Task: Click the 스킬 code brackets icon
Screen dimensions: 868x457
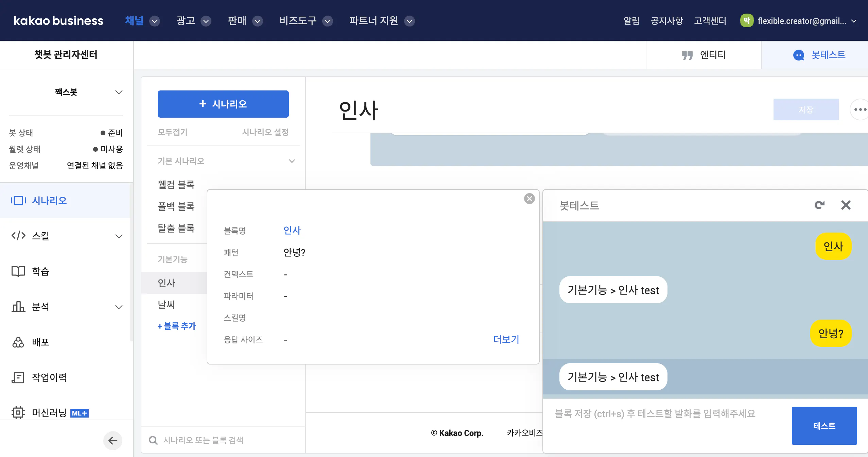Action: point(18,236)
